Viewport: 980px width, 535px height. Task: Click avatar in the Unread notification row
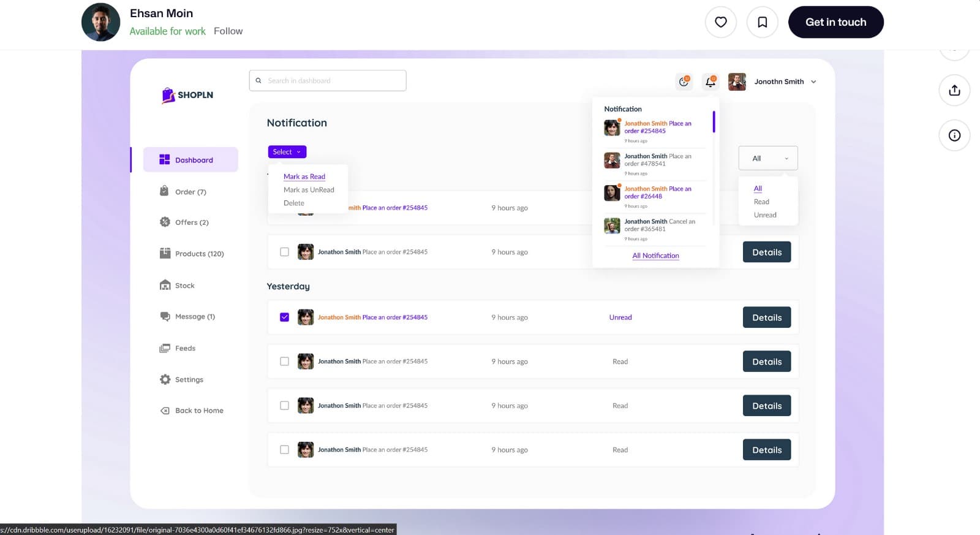coord(306,317)
